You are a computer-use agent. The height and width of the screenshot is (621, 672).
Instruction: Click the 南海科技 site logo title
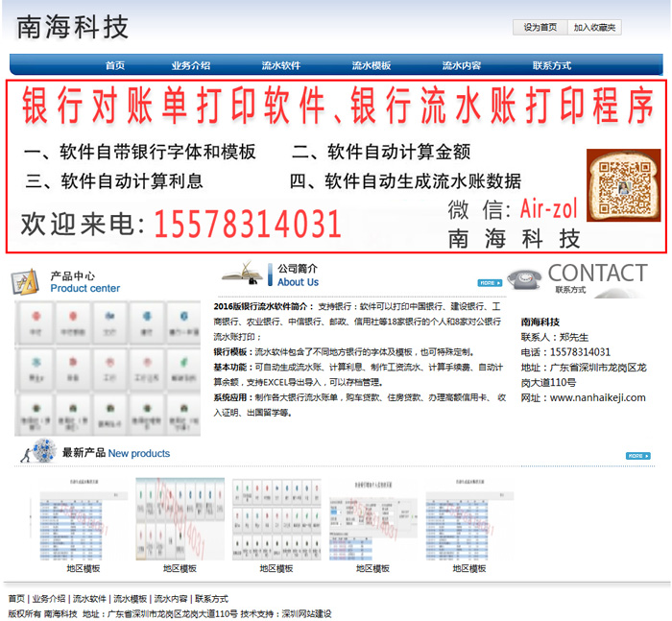(72, 27)
